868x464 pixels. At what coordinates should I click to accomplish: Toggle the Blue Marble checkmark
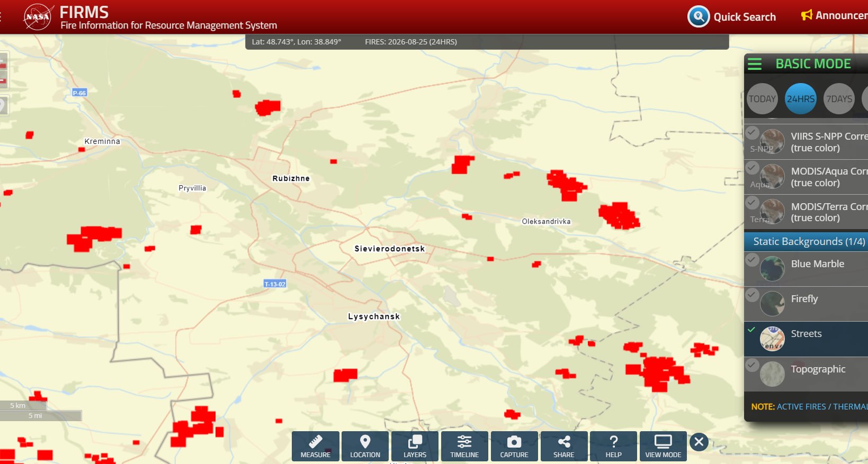(x=752, y=259)
